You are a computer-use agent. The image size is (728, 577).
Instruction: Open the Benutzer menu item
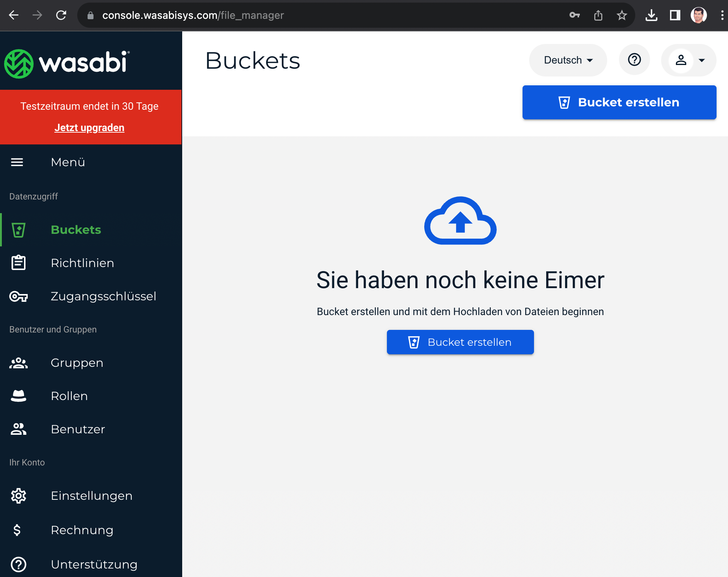point(78,429)
